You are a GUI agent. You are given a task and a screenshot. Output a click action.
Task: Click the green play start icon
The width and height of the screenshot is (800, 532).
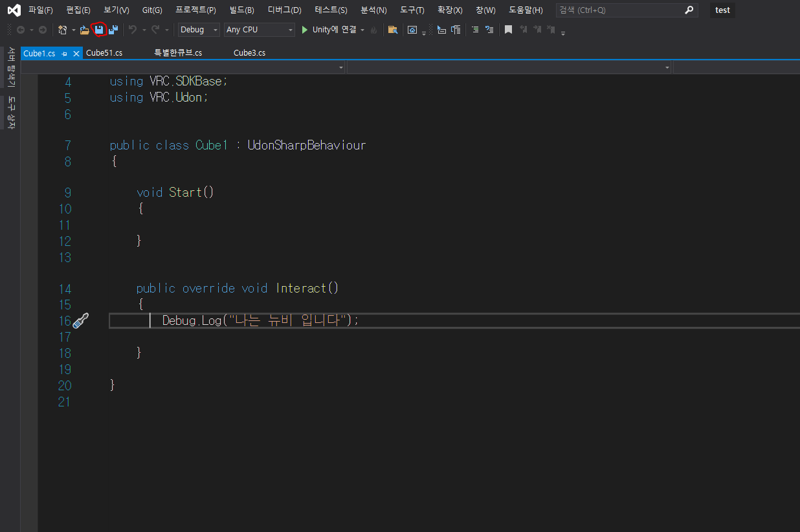(x=304, y=30)
